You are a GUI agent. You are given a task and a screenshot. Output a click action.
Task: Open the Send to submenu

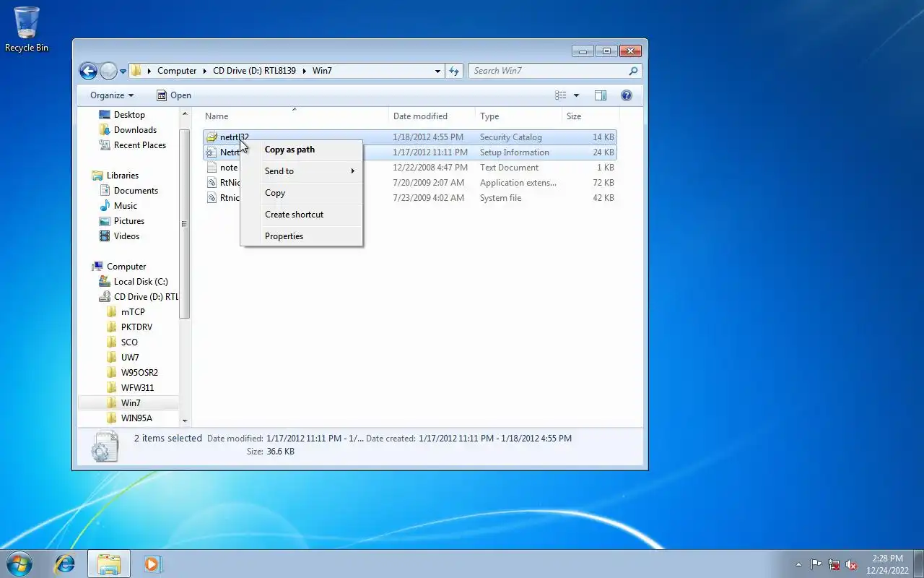pos(301,171)
